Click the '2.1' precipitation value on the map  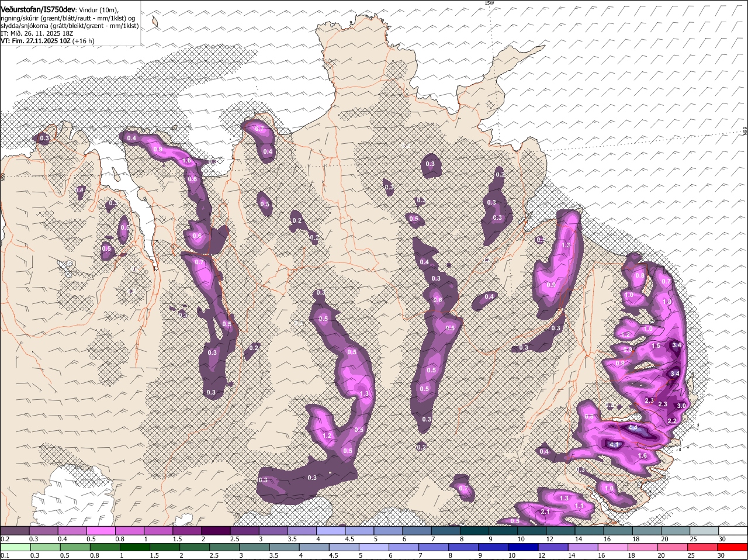[x=545, y=512]
